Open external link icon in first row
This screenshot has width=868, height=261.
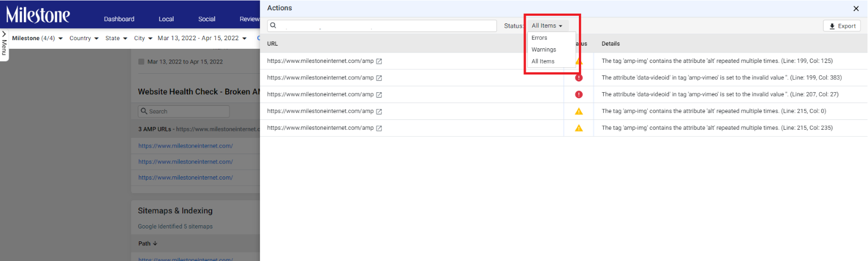[379, 61]
